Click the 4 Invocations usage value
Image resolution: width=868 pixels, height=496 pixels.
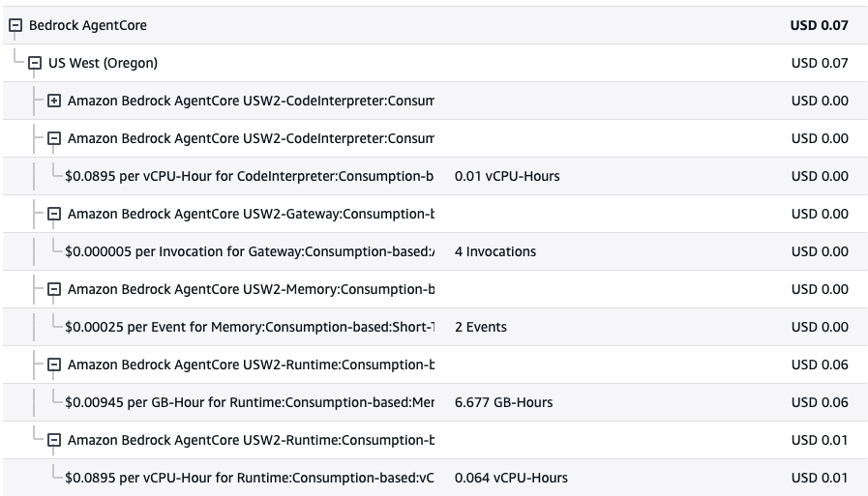[494, 252]
